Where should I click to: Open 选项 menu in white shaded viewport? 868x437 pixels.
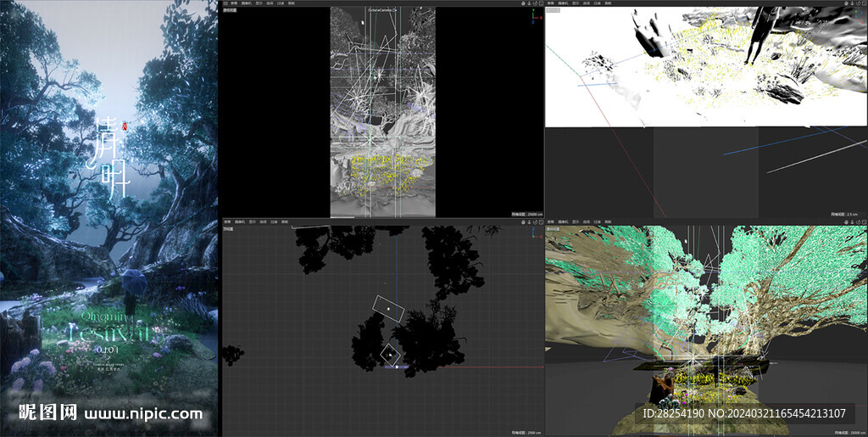click(x=587, y=3)
